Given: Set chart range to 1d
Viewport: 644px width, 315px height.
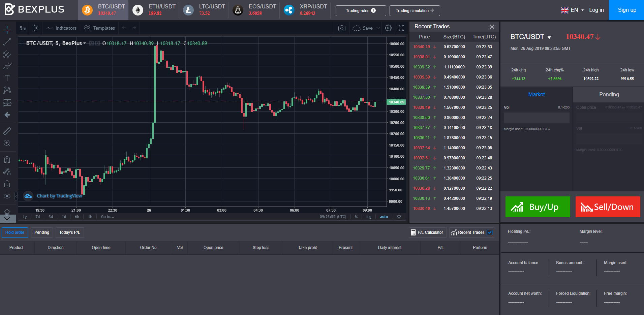Looking at the screenshot, I should pos(64,217).
